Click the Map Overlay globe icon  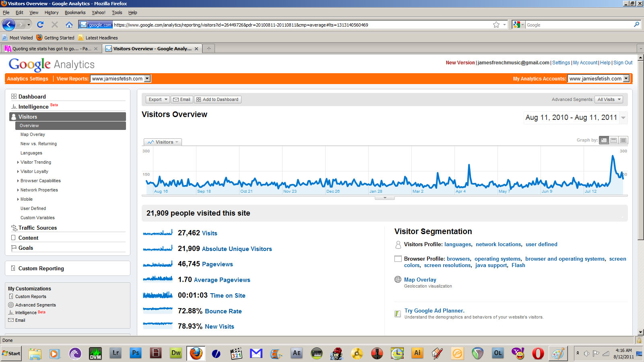[398, 280]
